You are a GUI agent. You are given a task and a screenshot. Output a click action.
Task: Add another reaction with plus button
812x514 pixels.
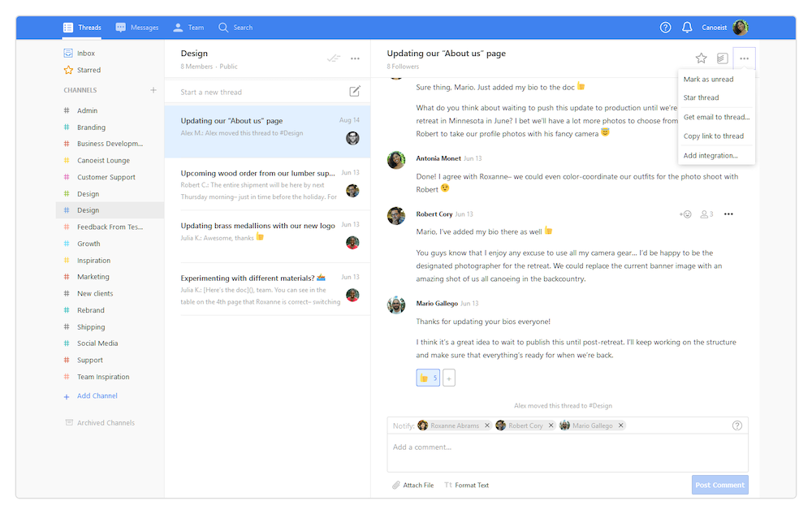[x=449, y=378]
